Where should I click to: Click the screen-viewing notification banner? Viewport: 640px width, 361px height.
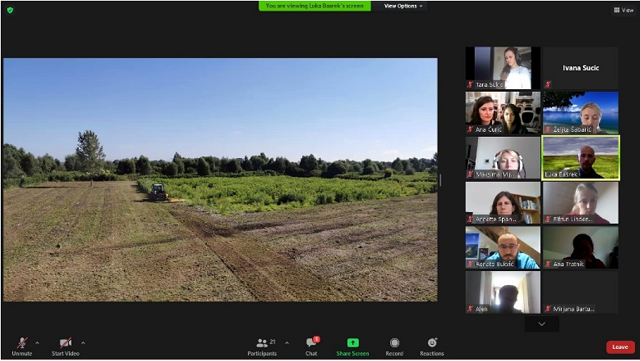(x=315, y=6)
